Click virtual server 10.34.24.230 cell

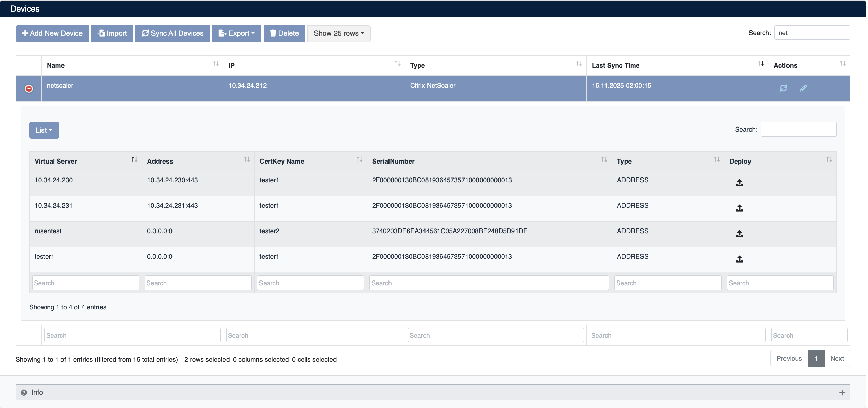86,183
